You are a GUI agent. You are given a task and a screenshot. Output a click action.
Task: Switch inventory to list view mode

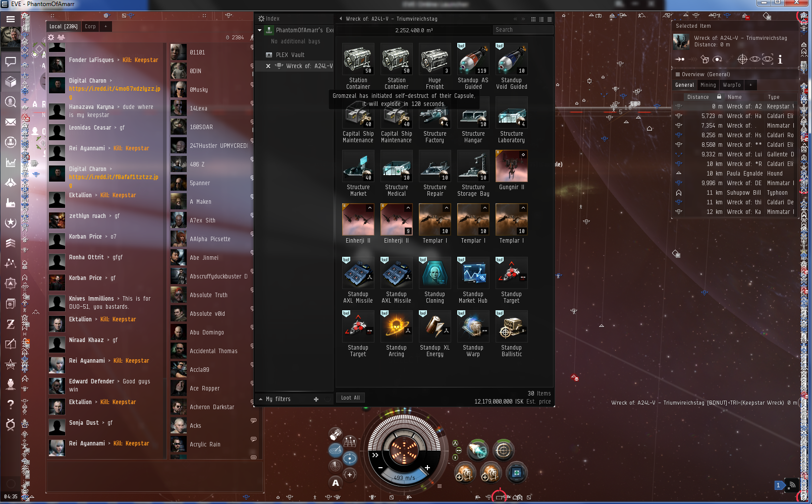550,19
